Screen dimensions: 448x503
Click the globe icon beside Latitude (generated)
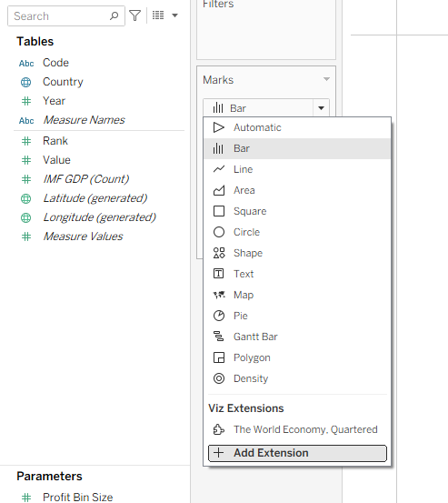tap(26, 198)
